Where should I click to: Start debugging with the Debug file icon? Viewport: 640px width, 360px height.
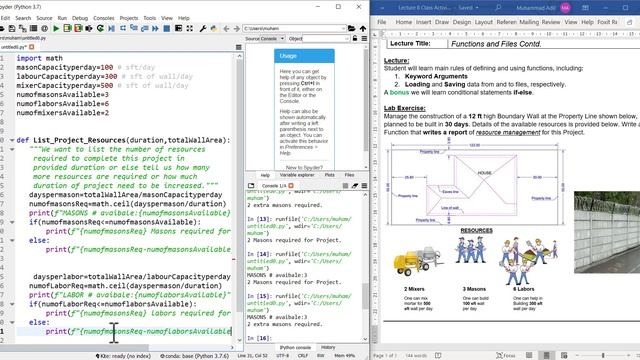[x=111, y=28]
